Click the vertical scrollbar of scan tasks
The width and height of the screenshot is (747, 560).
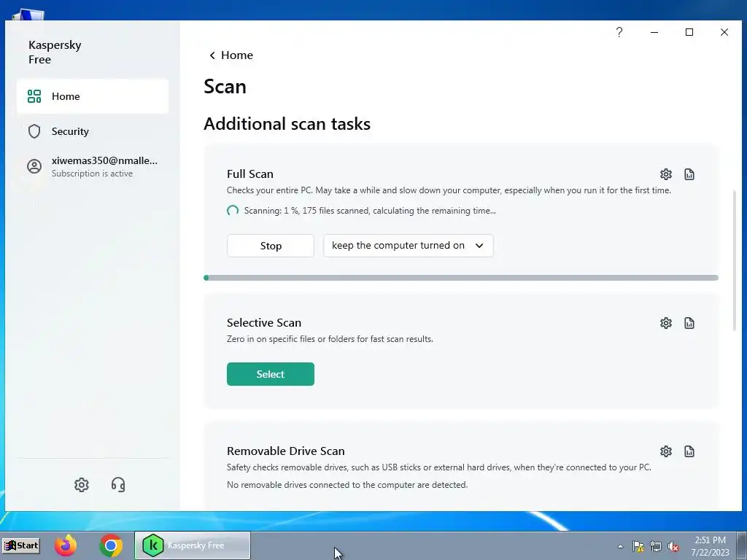click(734, 260)
